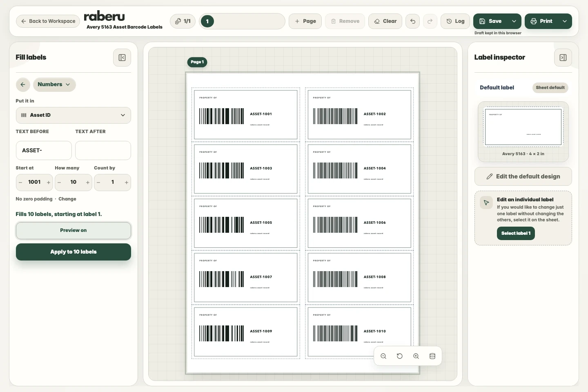588x392 pixels.
Task: Undo the last action
Action: pos(413,21)
